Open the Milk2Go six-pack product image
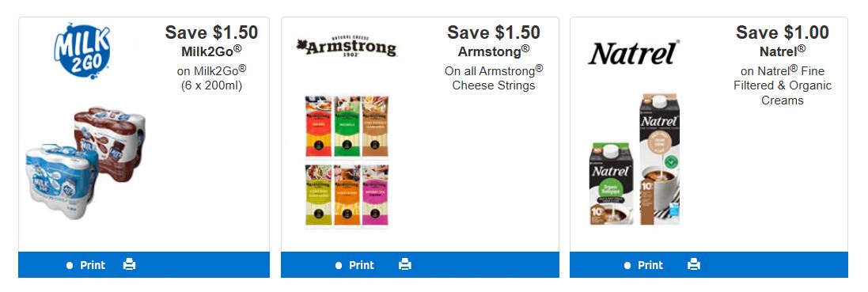Image resolution: width=868 pixels, height=292 pixels. coord(85,163)
